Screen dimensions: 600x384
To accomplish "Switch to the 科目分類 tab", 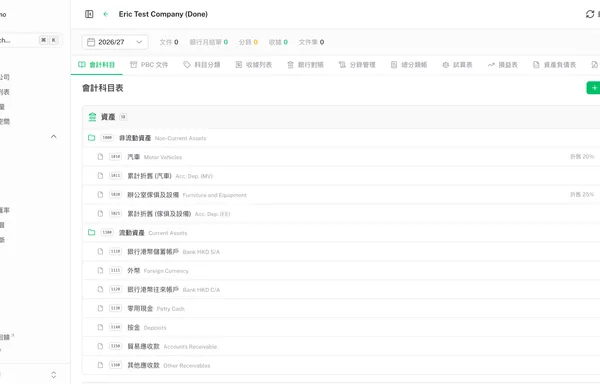I will pyautogui.click(x=202, y=65).
